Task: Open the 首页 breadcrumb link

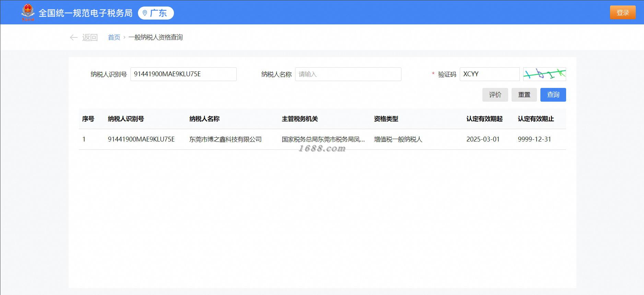Action: pos(114,37)
